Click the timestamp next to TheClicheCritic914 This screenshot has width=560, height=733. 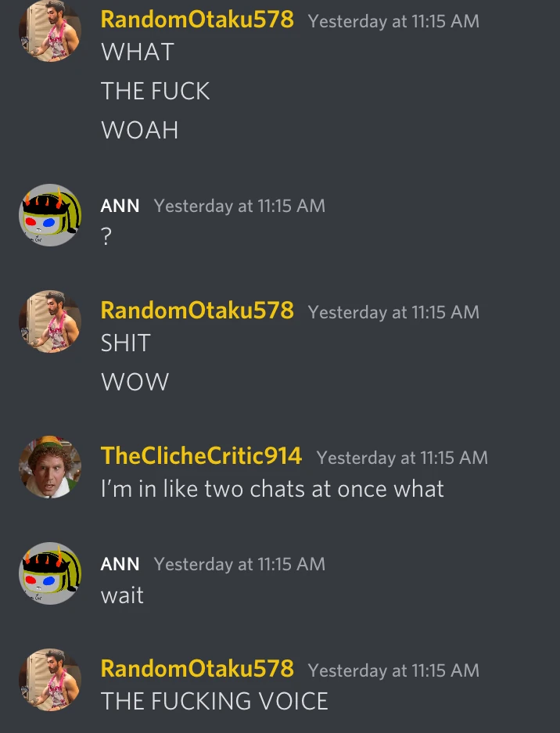coord(402,458)
